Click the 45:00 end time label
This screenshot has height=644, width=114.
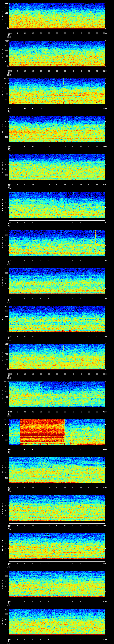pyautogui.click(x=105, y=601)
